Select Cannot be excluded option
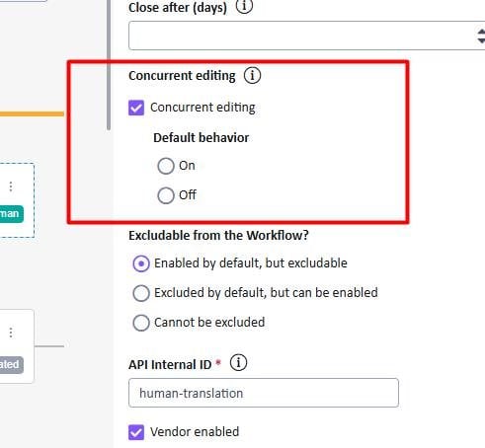This screenshot has height=448, width=485. (x=141, y=323)
